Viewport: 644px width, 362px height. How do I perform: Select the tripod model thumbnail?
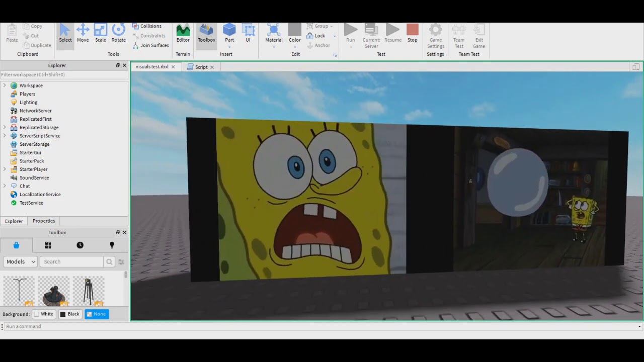[x=89, y=291]
